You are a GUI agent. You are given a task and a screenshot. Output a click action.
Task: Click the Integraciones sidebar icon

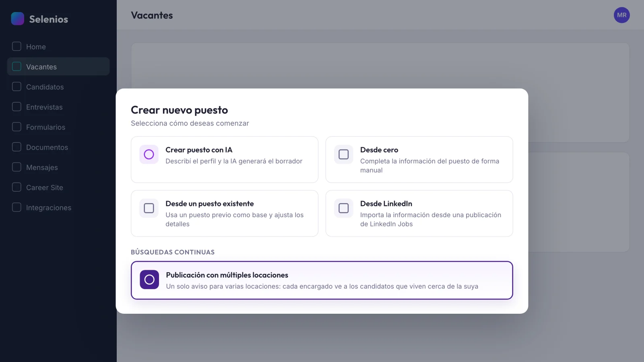17,207
